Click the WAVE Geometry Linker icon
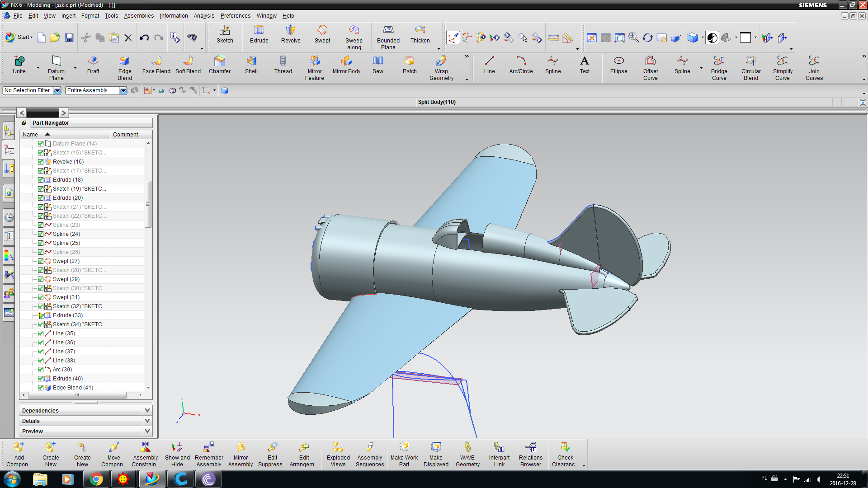The image size is (868, 488). coord(467,447)
